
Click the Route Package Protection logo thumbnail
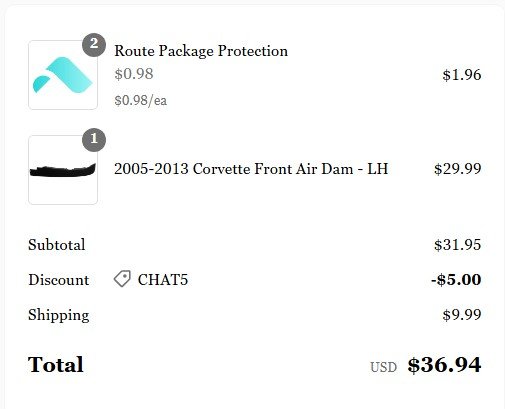point(63,75)
